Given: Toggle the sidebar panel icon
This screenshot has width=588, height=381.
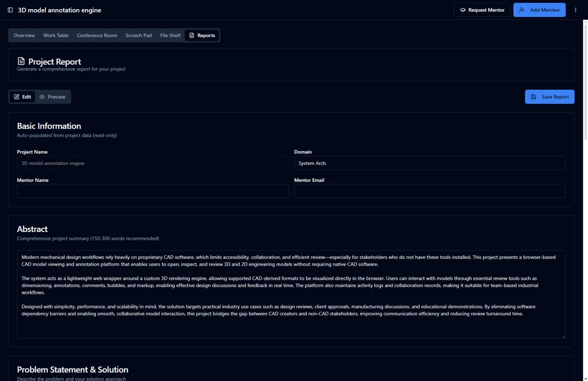Looking at the screenshot, I should click(10, 10).
